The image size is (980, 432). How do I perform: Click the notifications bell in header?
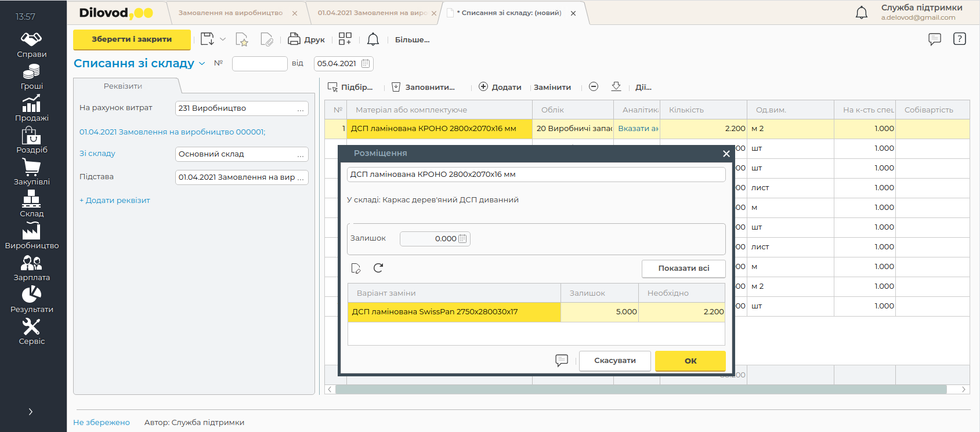click(862, 13)
